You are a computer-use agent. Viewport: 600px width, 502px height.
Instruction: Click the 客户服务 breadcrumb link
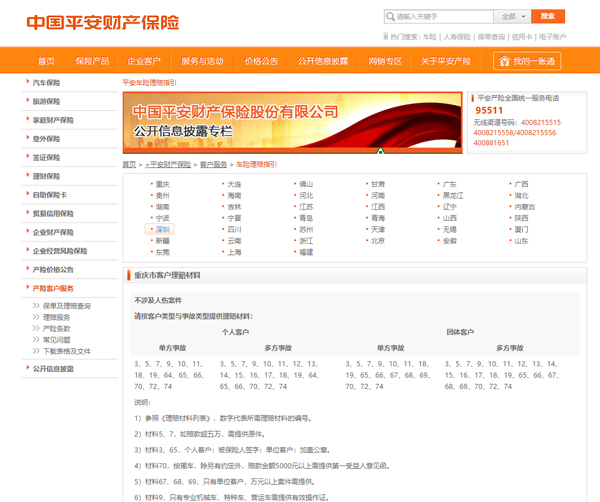(x=213, y=164)
